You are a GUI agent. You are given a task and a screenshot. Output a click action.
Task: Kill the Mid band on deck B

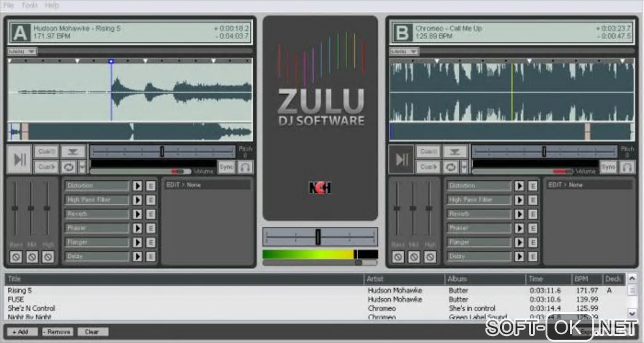414,257
